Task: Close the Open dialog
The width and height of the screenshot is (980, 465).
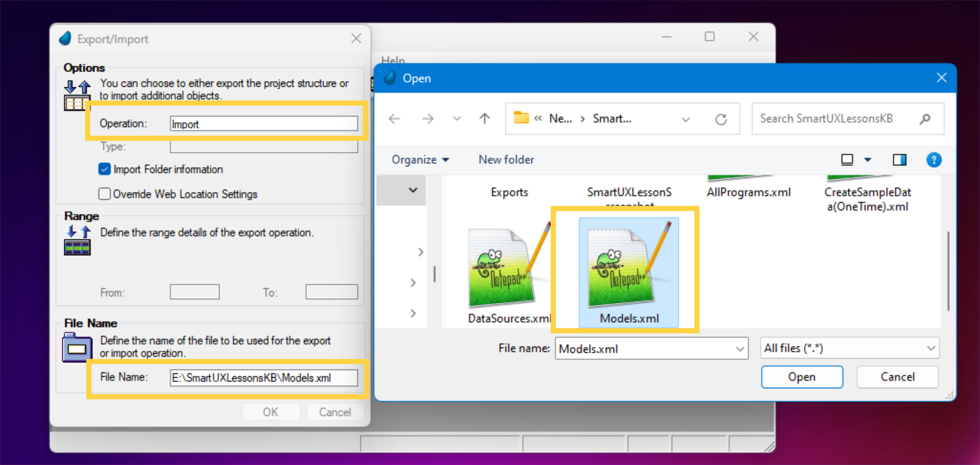Action: pyautogui.click(x=942, y=78)
